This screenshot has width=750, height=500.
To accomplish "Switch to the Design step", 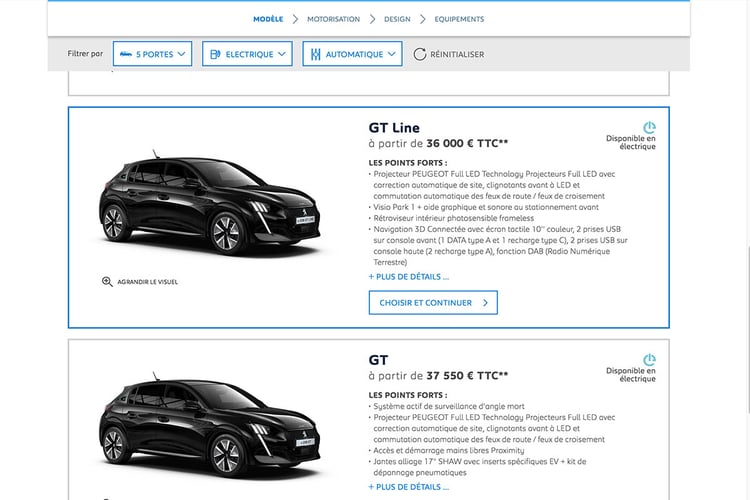I will pos(397,18).
